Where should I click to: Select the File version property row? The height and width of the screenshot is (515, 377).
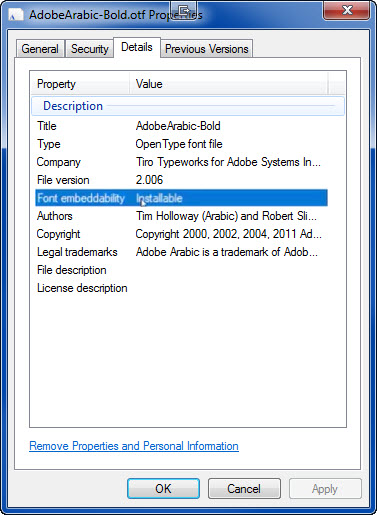click(181, 180)
